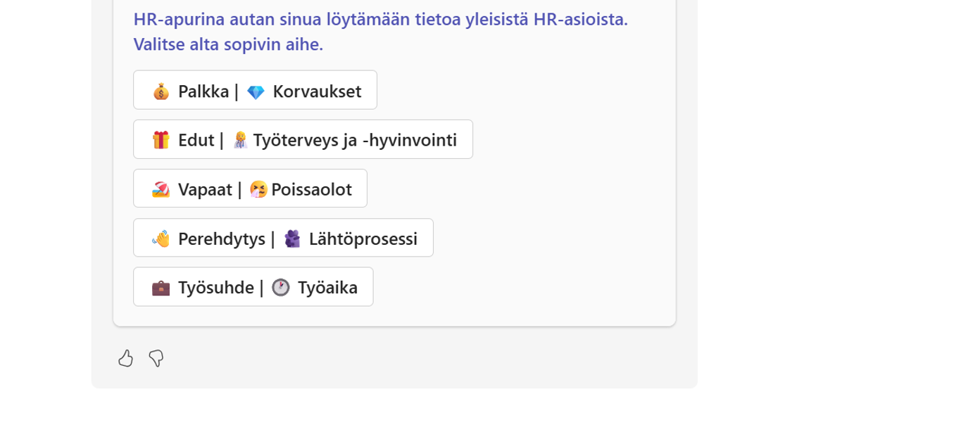This screenshot has height=422, width=980.
Task: Click the hugging people emoji before Lähtöprosessi
Action: point(292,238)
